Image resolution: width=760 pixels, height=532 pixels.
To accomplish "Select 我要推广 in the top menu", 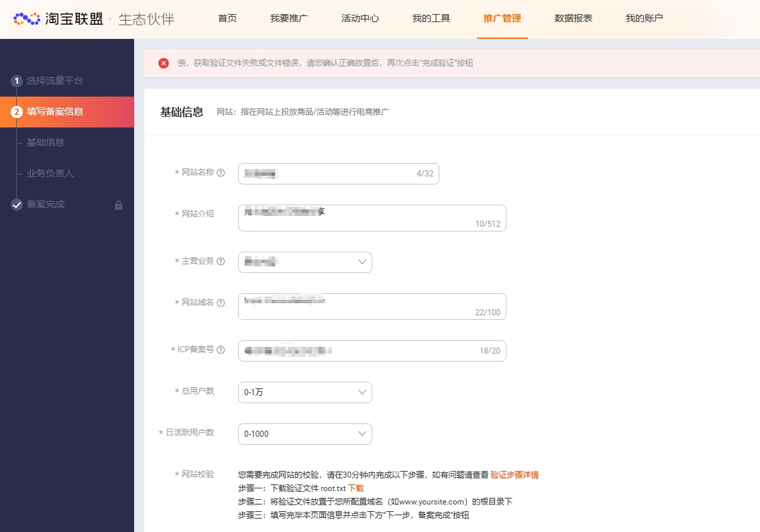I will click(x=289, y=19).
